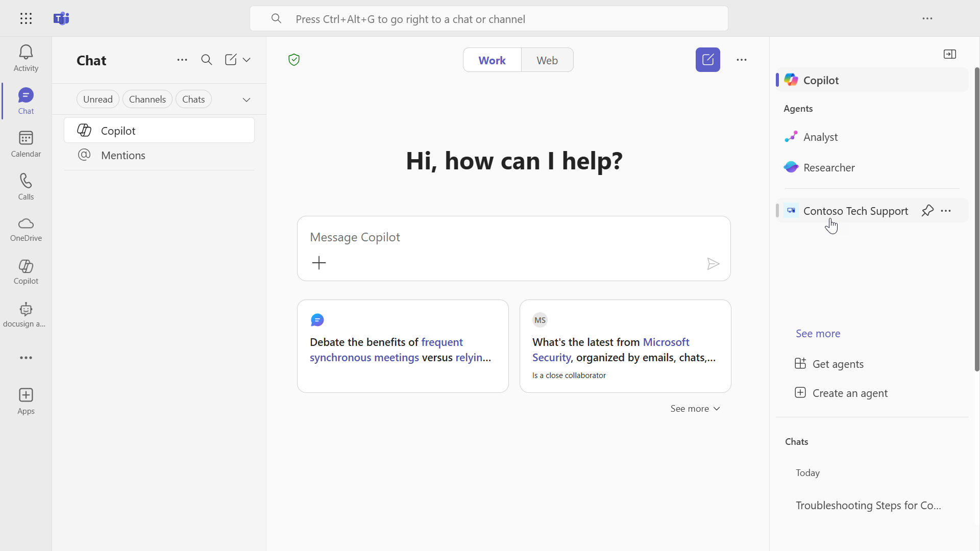Open Contoso Tech Support more options
Image resolution: width=980 pixels, height=551 pixels.
(x=946, y=211)
